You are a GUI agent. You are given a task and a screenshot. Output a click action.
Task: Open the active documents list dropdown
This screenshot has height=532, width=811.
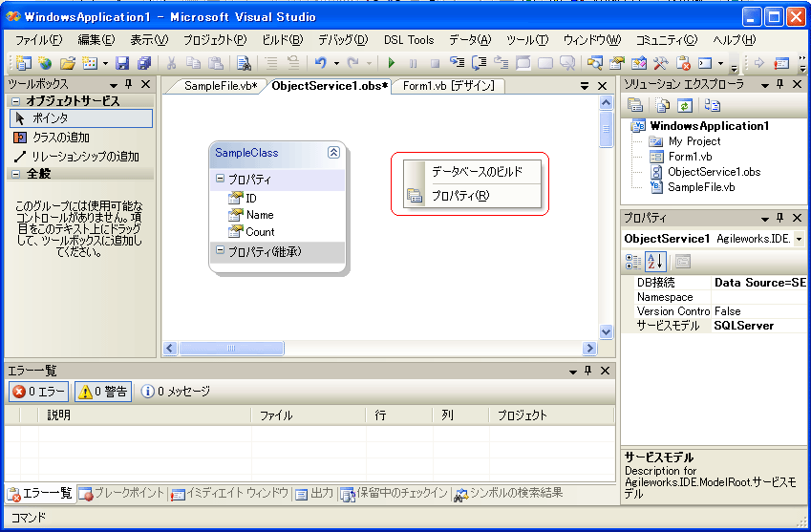click(x=585, y=86)
